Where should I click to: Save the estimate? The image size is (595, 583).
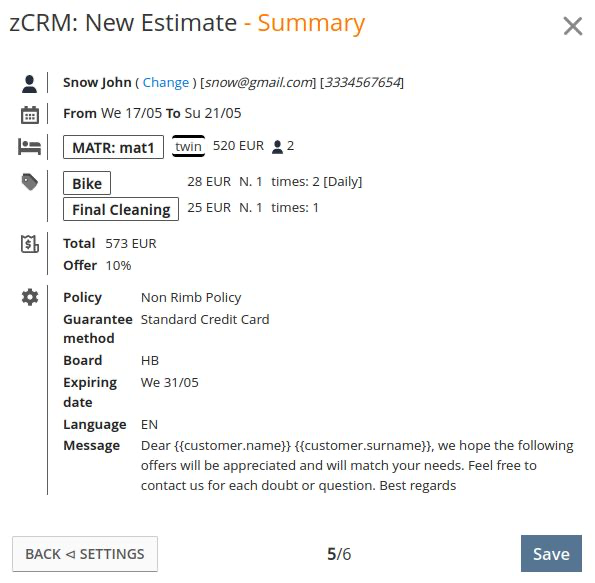(551, 553)
